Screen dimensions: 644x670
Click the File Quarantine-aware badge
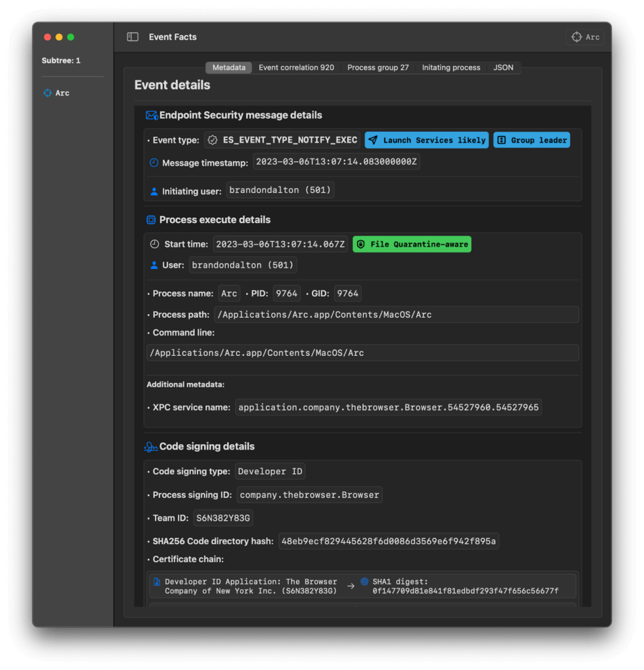point(412,243)
